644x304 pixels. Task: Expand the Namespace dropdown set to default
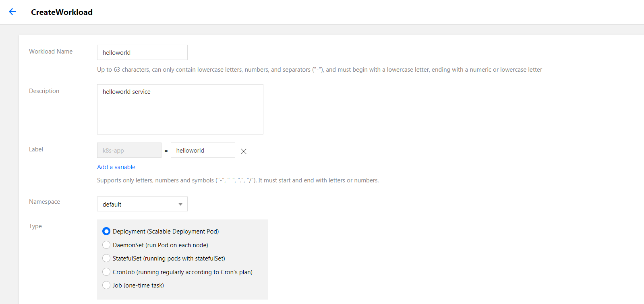point(142,204)
